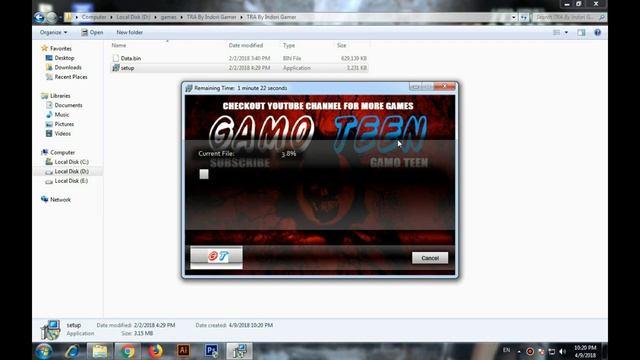Click the volume speaker tray icon
This screenshot has width=640, height=360.
pos(563,351)
